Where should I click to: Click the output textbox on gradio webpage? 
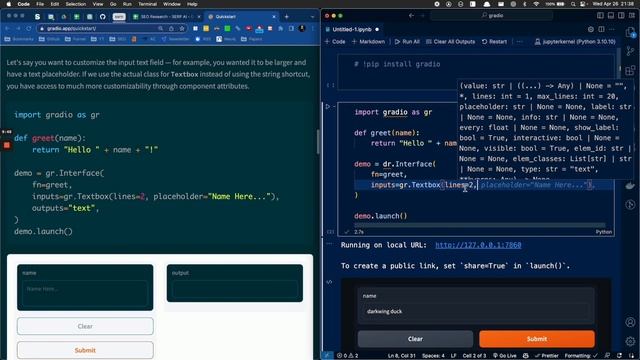[235, 289]
